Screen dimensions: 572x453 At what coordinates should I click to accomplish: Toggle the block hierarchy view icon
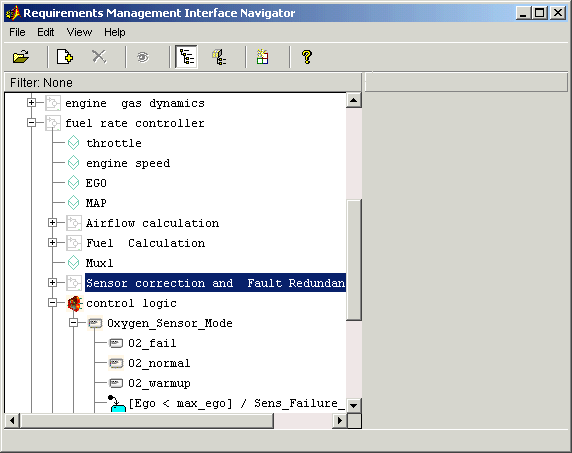pos(219,57)
